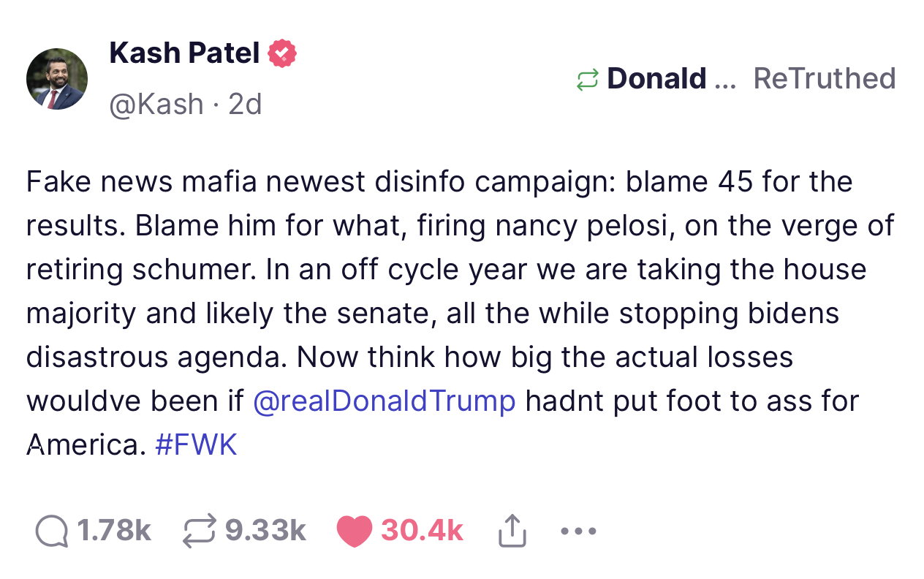This screenshot has height=579, width=924.
Task: Toggle the pink heart like icon
Action: 355,531
